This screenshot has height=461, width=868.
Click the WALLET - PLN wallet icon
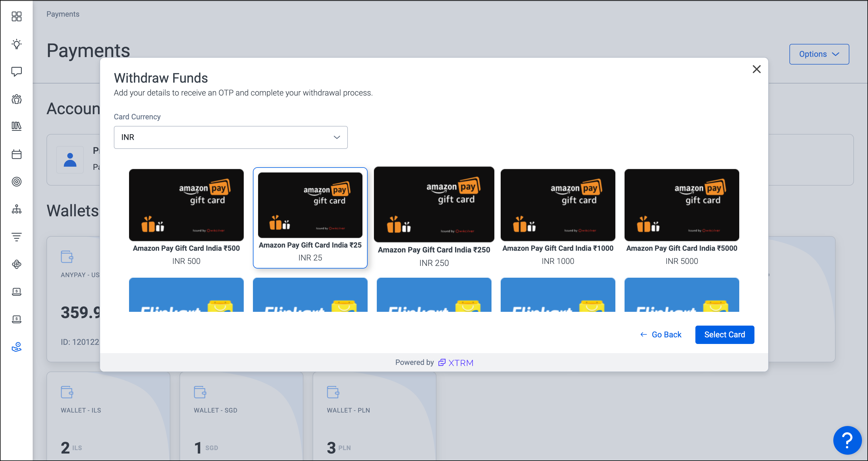pos(333,392)
